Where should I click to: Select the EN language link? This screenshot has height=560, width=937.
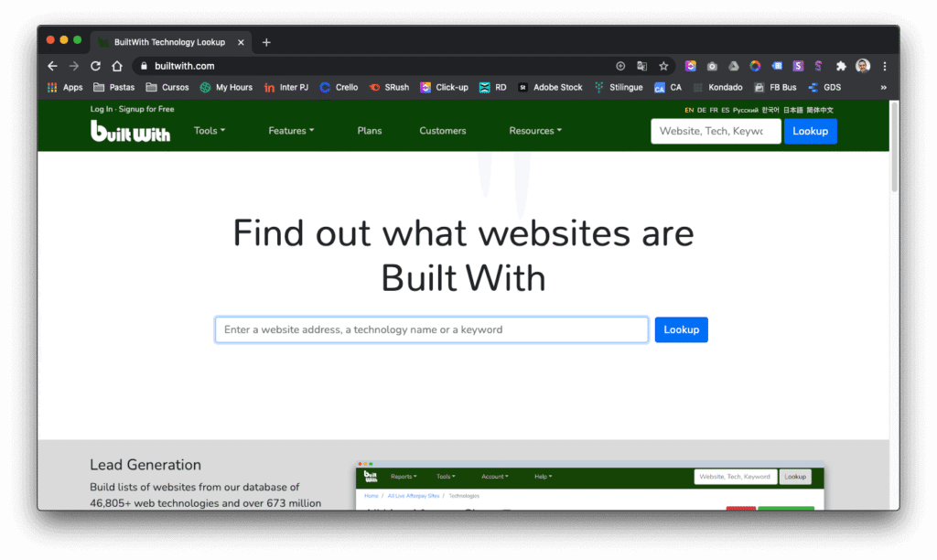pos(689,110)
